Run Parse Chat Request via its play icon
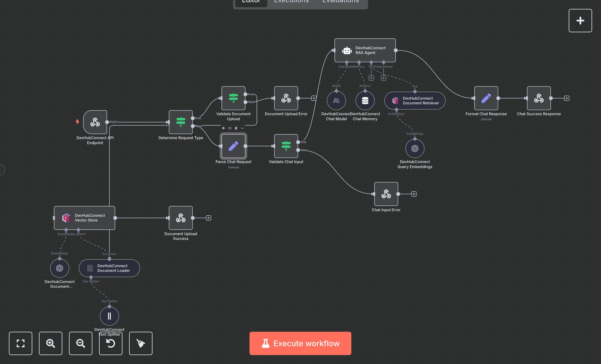 tap(224, 128)
